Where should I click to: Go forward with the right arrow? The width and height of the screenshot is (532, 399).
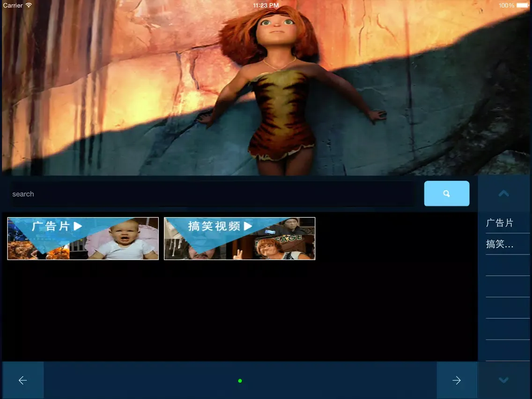tap(457, 380)
